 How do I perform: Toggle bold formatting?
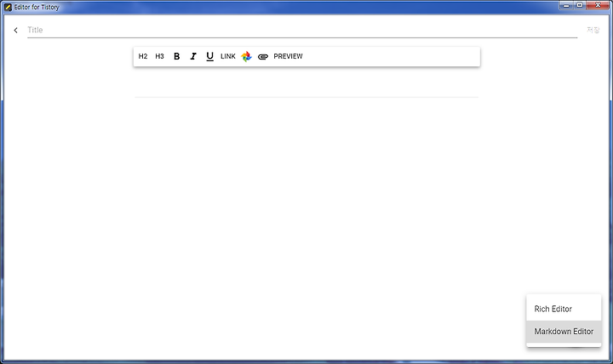pyautogui.click(x=177, y=56)
